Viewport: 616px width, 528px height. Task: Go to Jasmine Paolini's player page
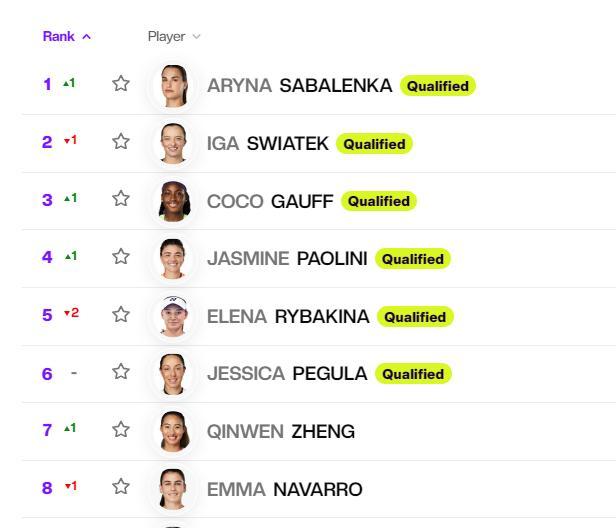tap(287, 259)
